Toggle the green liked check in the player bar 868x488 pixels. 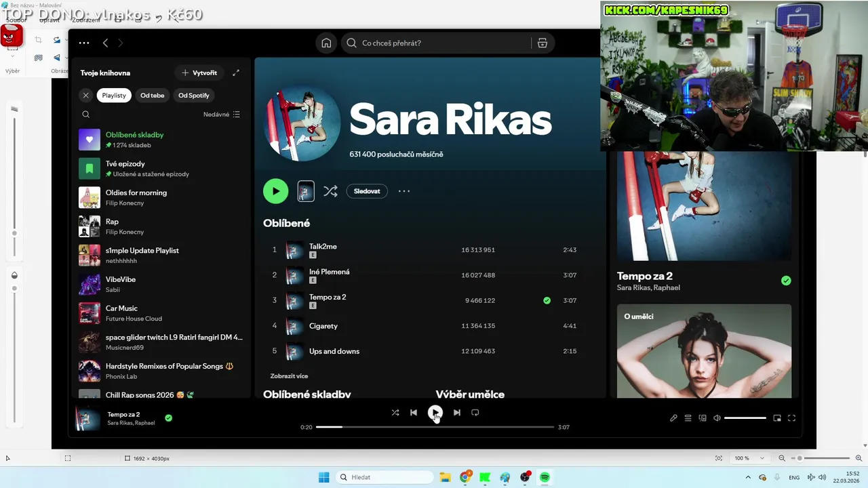click(x=168, y=418)
